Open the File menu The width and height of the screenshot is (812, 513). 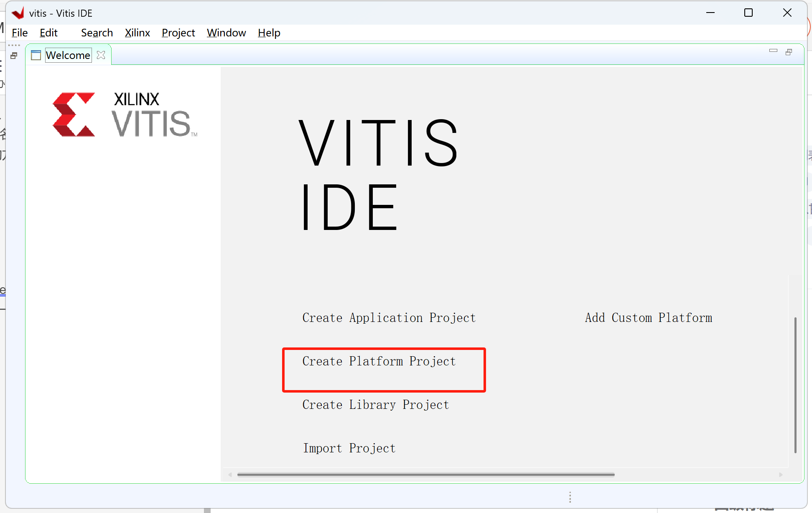click(20, 33)
